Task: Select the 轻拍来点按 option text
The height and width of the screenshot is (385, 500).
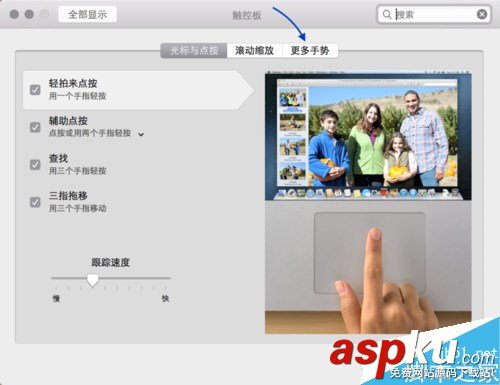Action: (x=73, y=83)
